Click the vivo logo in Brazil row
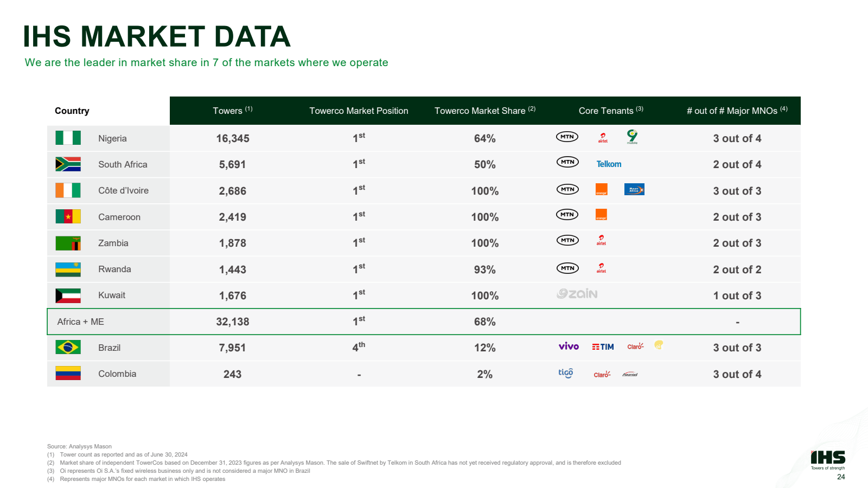The image size is (868, 488). click(569, 346)
